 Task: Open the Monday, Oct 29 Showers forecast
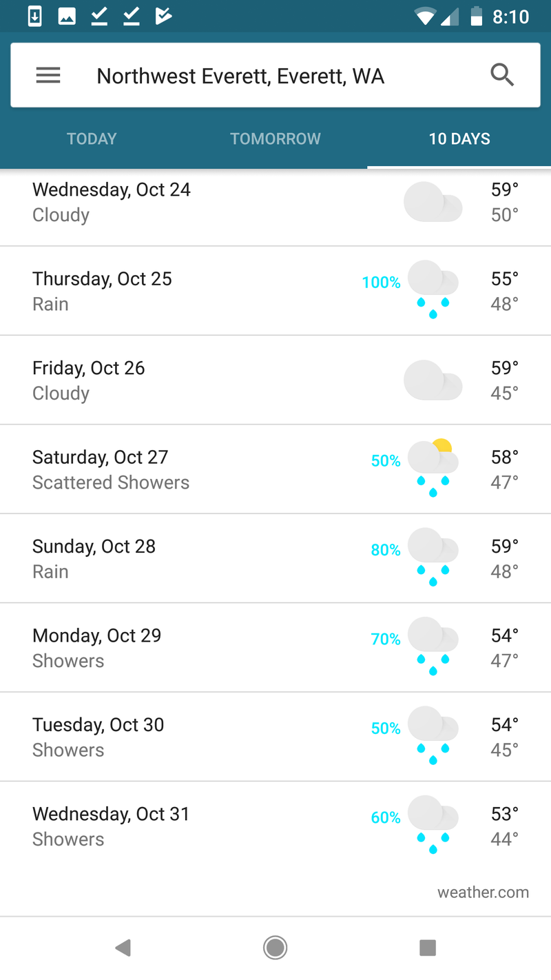pos(275,648)
